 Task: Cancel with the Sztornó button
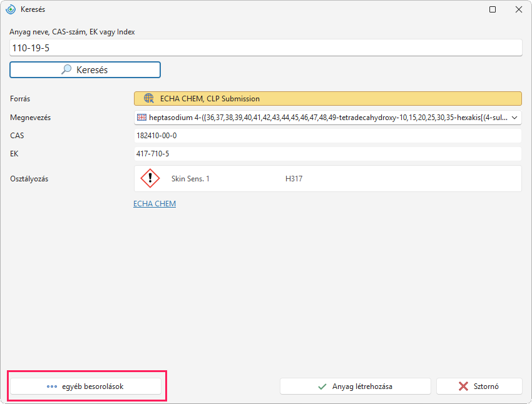(x=479, y=386)
